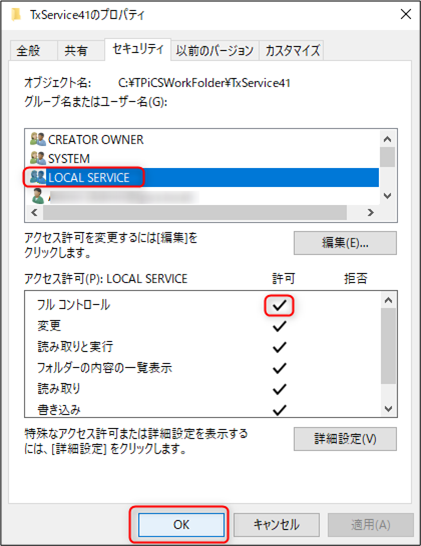Click the Full Control allow checkmark
The image size is (421, 546).
click(x=279, y=306)
